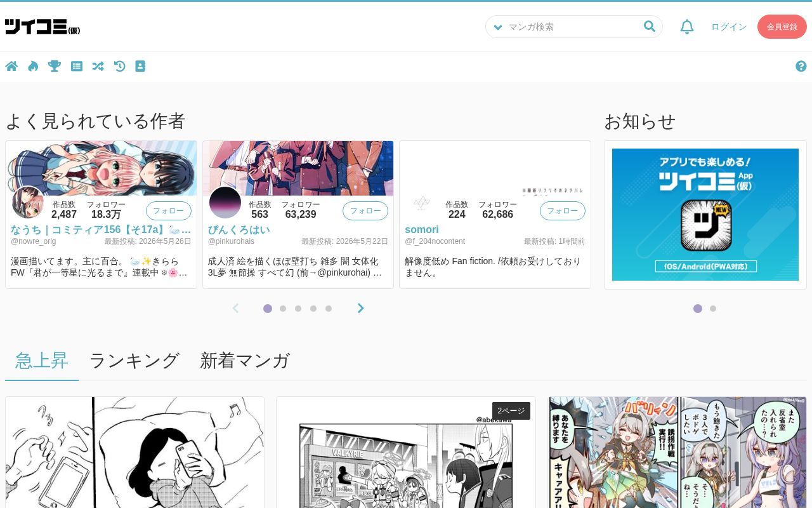
Task: Select second お知らせ carousel dot
Action: tap(713, 309)
